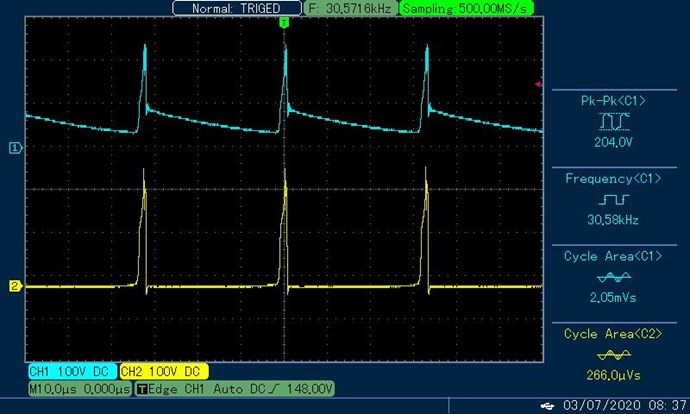Click the 2.05mVs value
Image resolution: width=690 pixels, height=414 pixels.
click(x=613, y=297)
